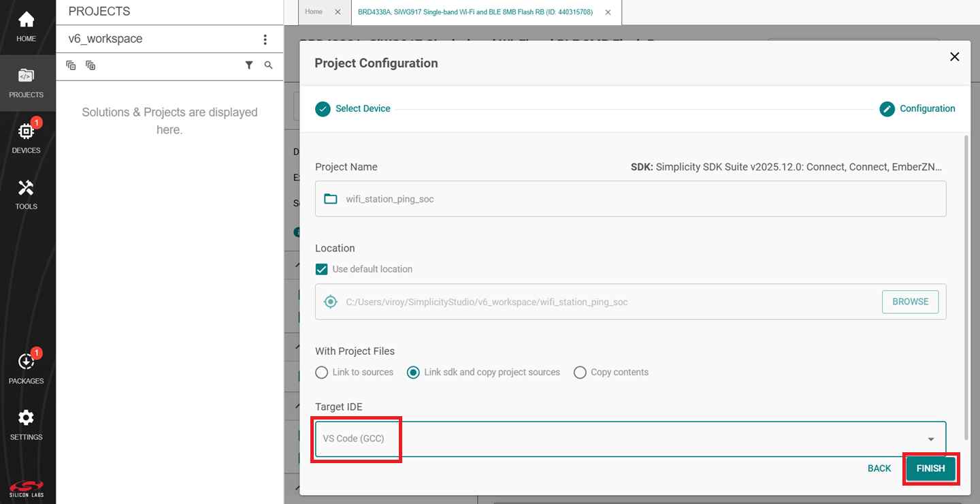Click the Project Name input field
Image resolution: width=980 pixels, height=504 pixels.
[630, 199]
